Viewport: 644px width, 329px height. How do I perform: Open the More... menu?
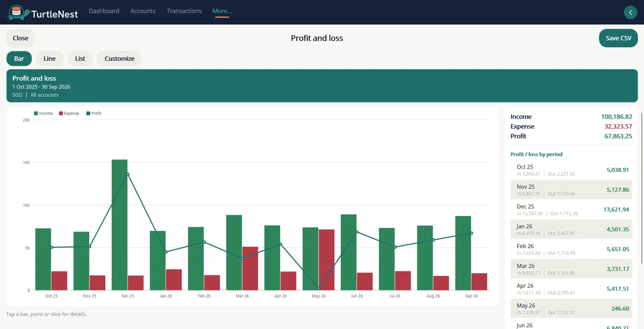(x=222, y=11)
